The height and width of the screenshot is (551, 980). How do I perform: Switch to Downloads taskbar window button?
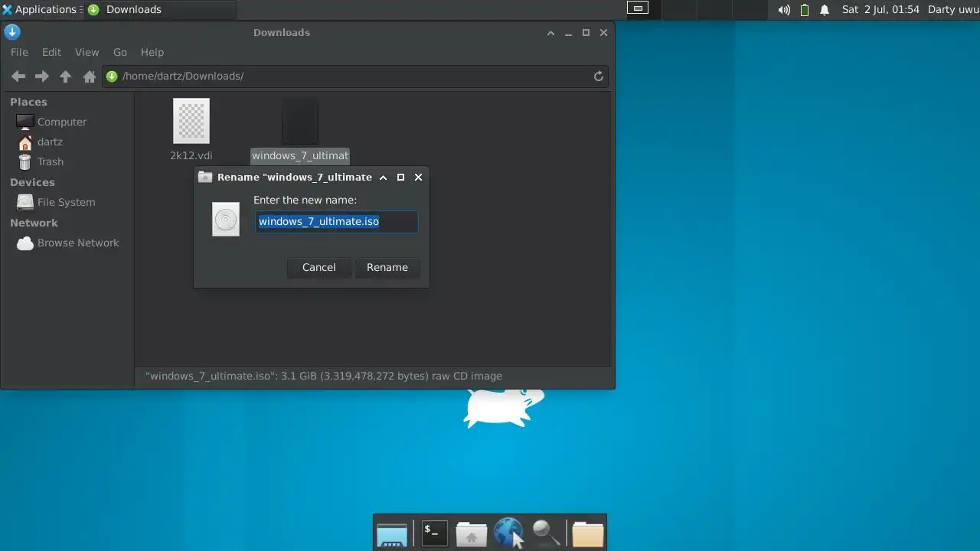[161, 9]
